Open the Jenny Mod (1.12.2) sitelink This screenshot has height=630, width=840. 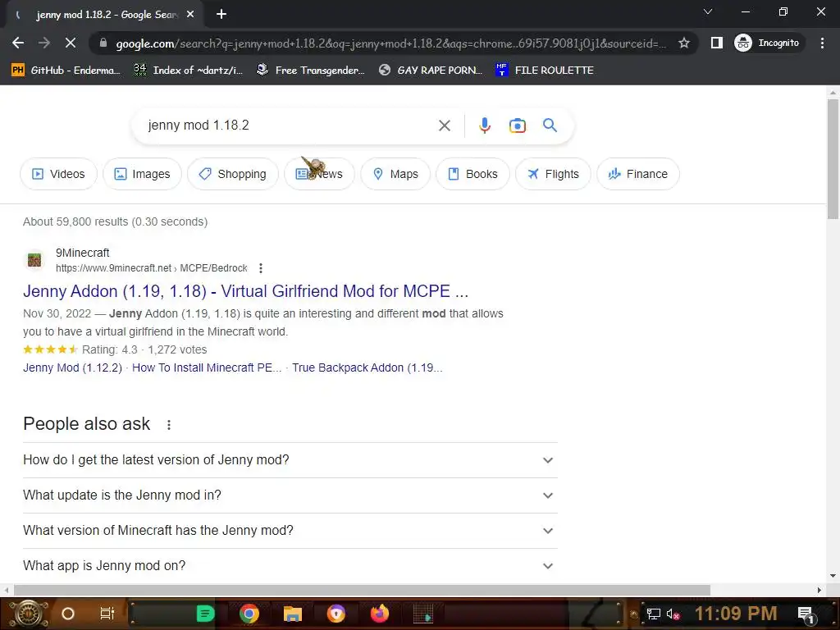72,367
